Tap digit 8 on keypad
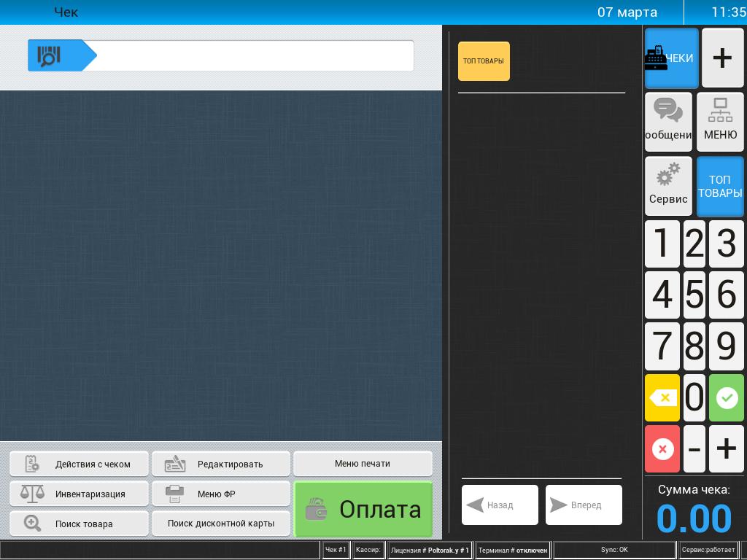Image resolution: width=747 pixels, height=560 pixels. (x=694, y=346)
